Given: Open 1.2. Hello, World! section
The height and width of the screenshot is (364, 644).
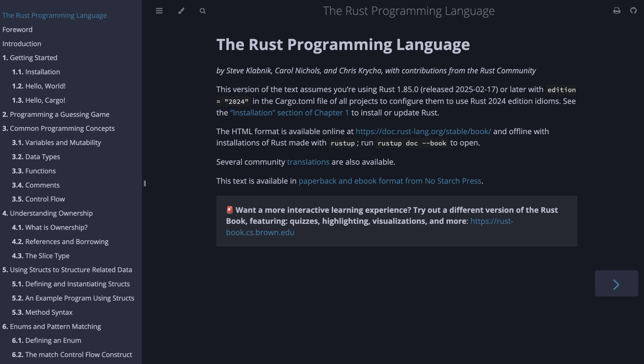Looking at the screenshot, I should tap(39, 86).
